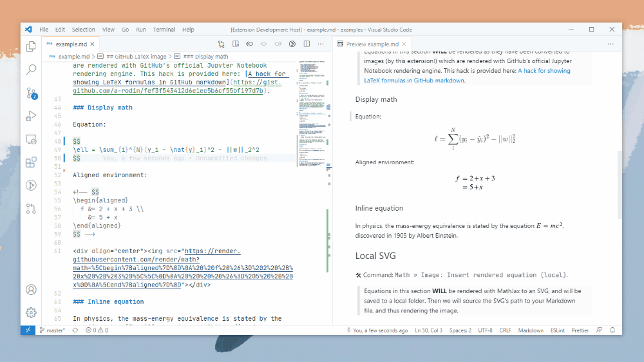
Task: Click the rendered sum equation in the preview
Action: point(475,139)
